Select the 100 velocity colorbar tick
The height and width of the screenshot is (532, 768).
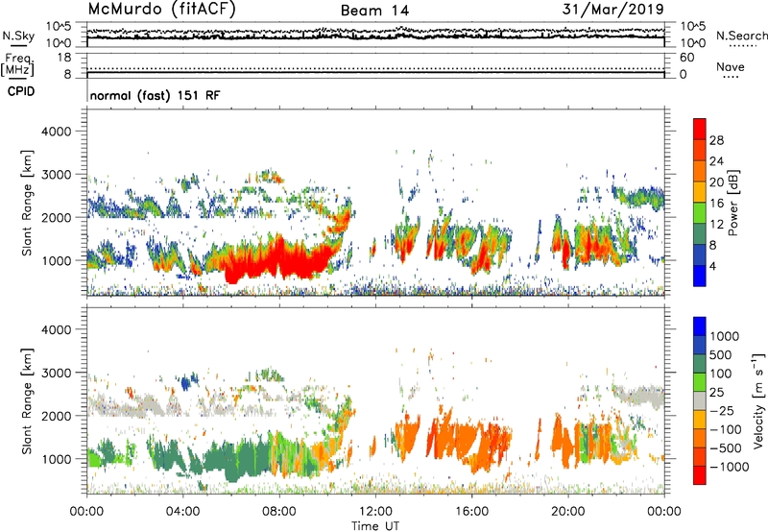point(721,374)
